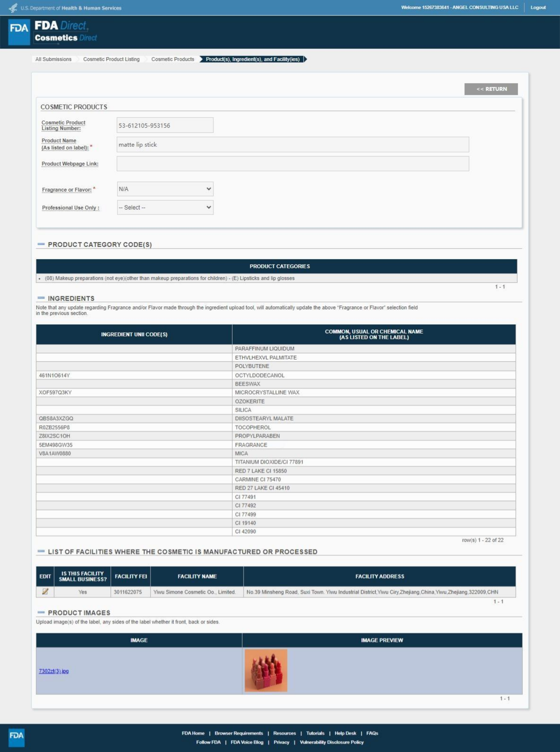Click the facility edit pencil icon

click(x=45, y=592)
